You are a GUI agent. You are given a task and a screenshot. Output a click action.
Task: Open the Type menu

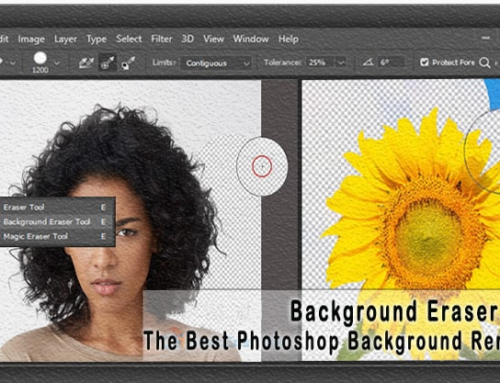coord(96,39)
